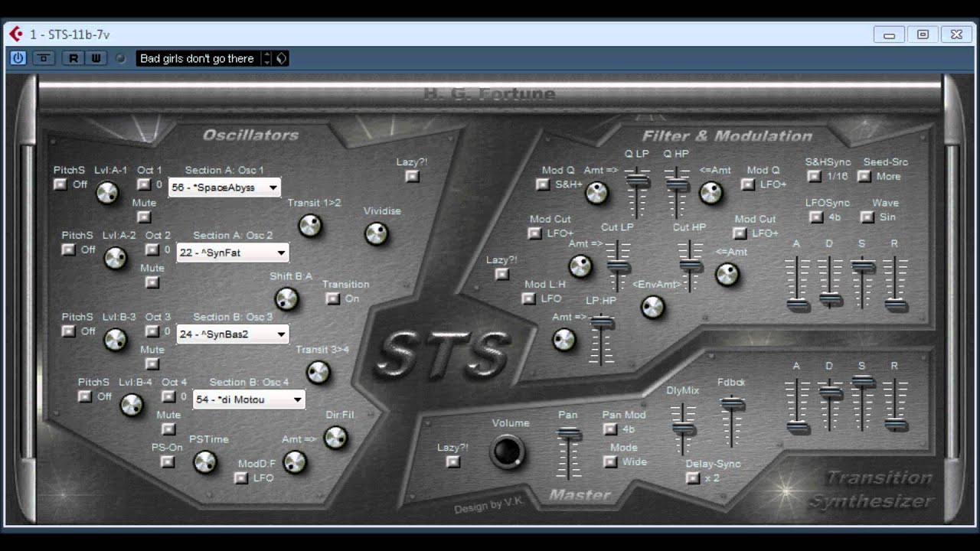Open Osc 4 dropdown showing *di Motou

coord(249,399)
